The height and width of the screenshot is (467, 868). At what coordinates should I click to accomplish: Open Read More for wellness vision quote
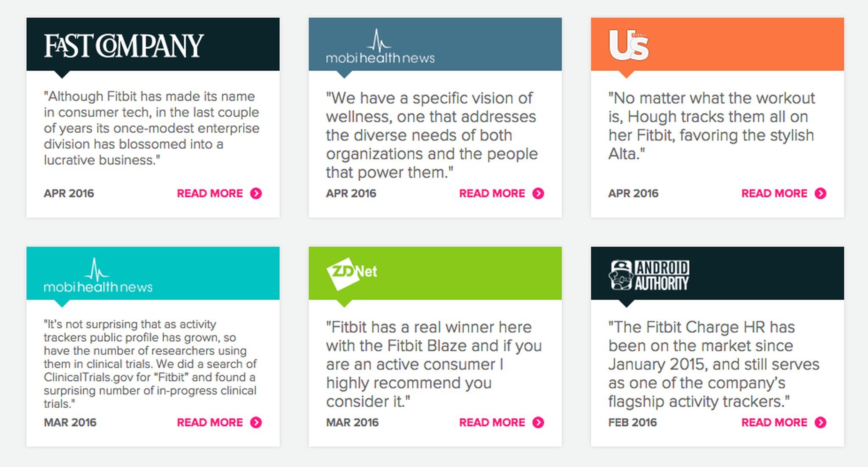(x=492, y=194)
